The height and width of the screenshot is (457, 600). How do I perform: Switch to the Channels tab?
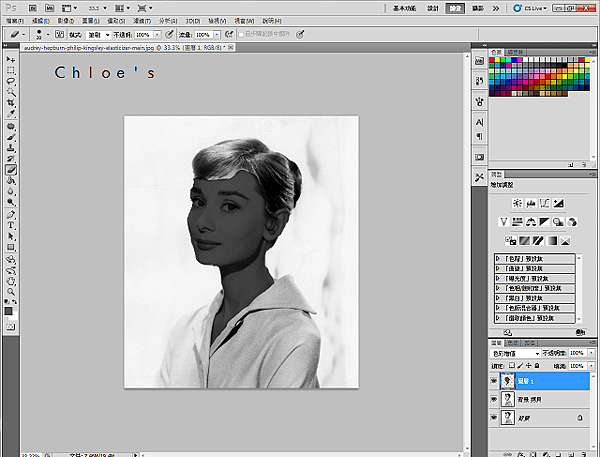click(512, 343)
